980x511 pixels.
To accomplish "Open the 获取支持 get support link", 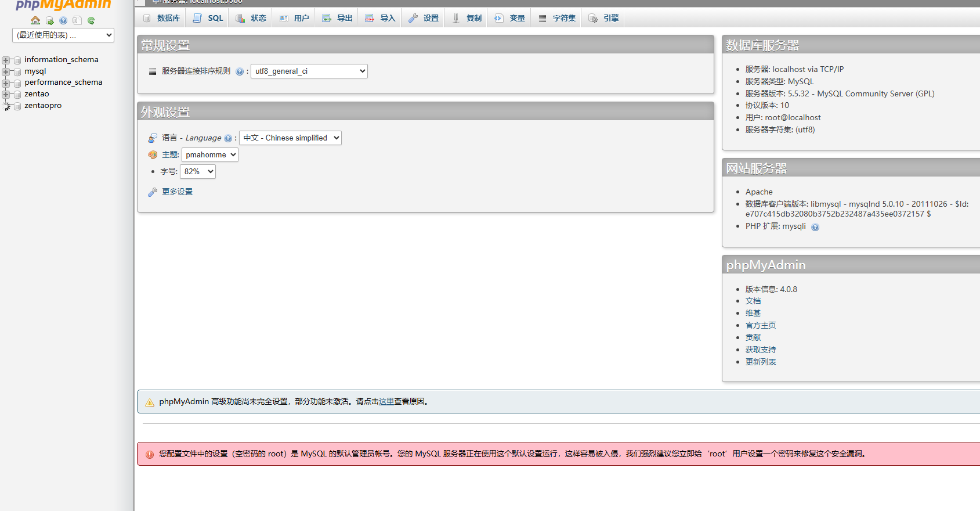I will click(761, 350).
